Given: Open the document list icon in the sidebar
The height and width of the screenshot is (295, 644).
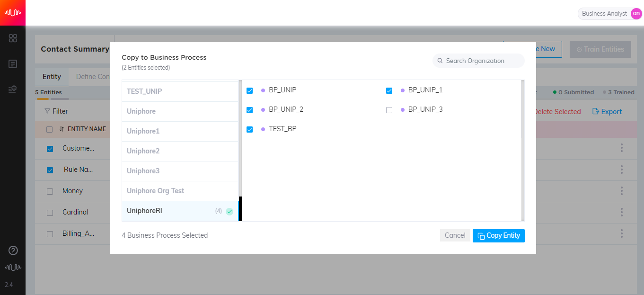Looking at the screenshot, I should [13, 64].
